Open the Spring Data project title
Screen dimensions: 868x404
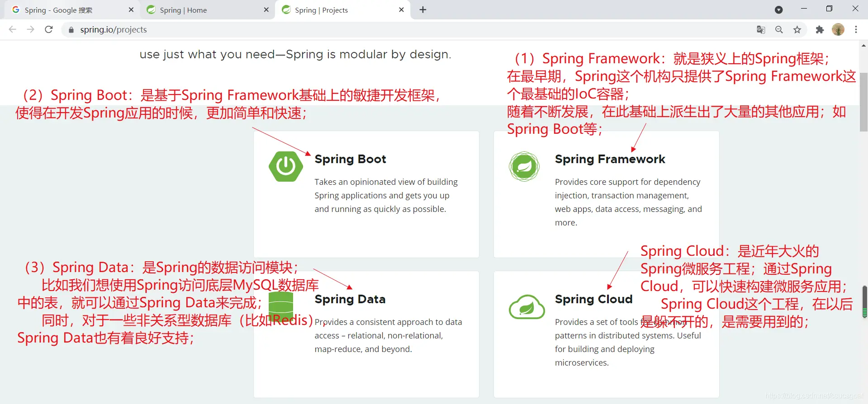tap(350, 299)
